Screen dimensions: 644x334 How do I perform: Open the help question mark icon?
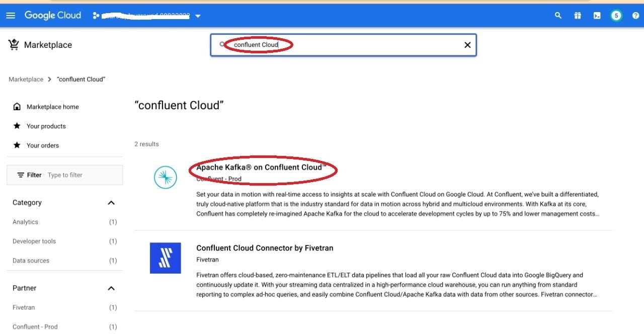[x=635, y=16]
